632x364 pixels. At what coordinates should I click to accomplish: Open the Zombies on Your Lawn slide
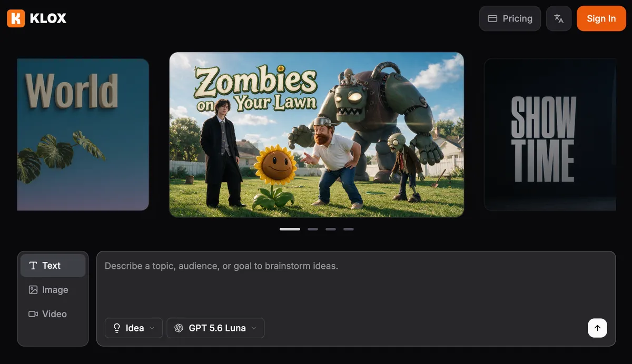click(317, 135)
